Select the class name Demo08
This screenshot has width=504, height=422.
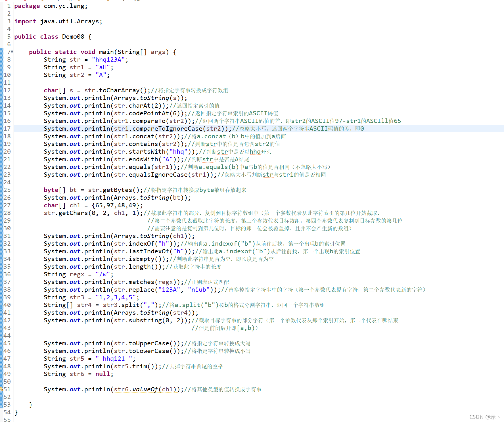(73, 36)
